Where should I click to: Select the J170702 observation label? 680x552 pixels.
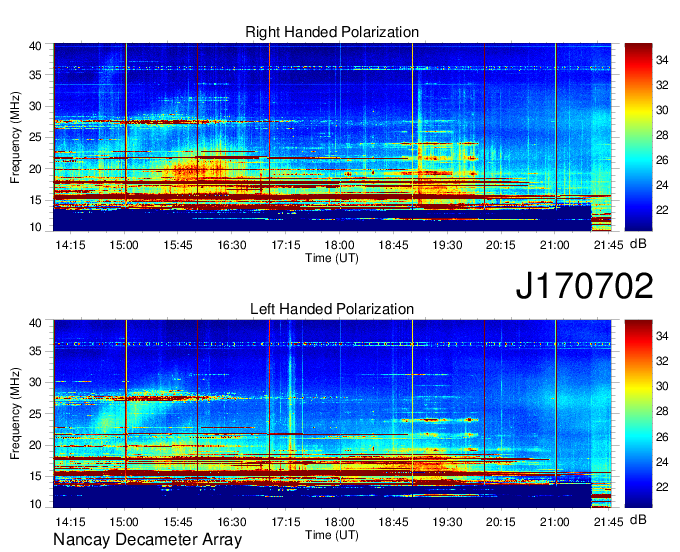[584, 286]
